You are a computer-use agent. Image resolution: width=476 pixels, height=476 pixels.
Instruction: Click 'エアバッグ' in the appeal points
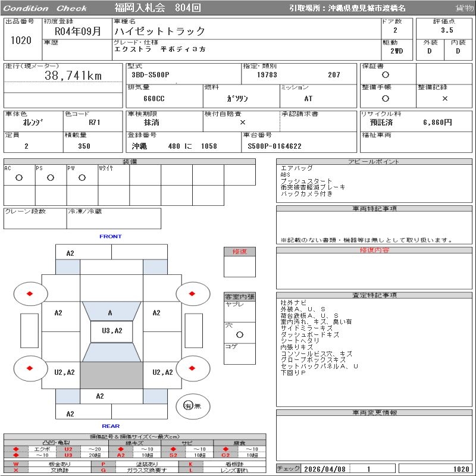296,168
